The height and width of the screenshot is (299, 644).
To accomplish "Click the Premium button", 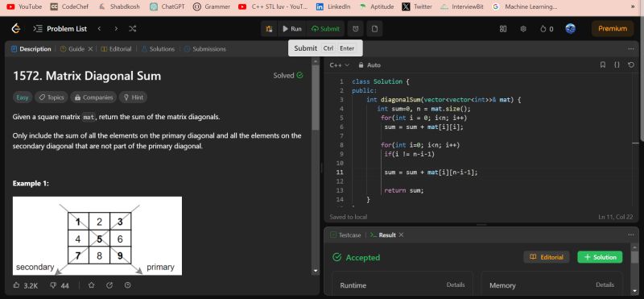I will [x=613, y=28].
